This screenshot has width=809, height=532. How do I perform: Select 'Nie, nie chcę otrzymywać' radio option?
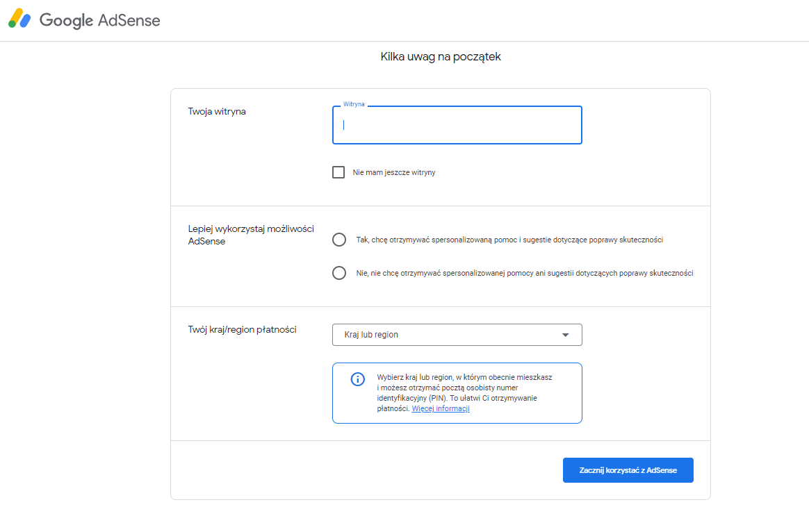tap(339, 273)
